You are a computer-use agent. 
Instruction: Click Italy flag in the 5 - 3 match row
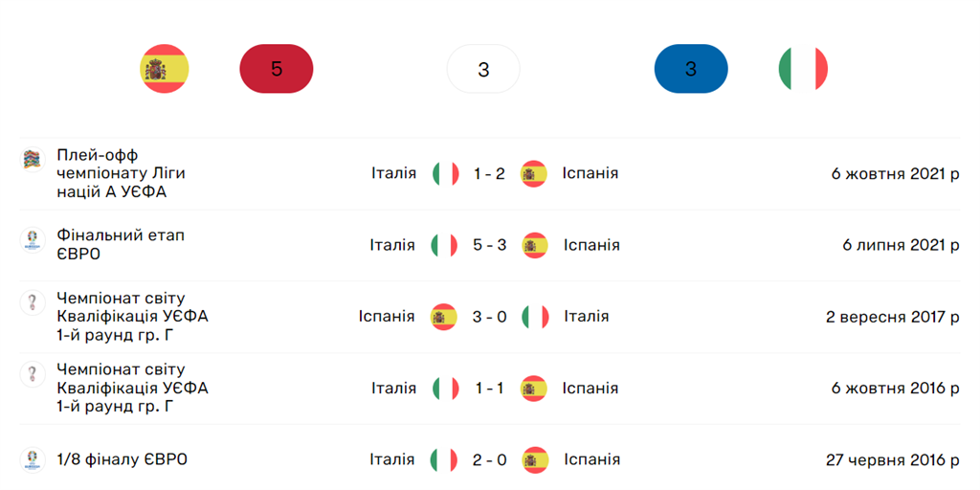click(444, 245)
